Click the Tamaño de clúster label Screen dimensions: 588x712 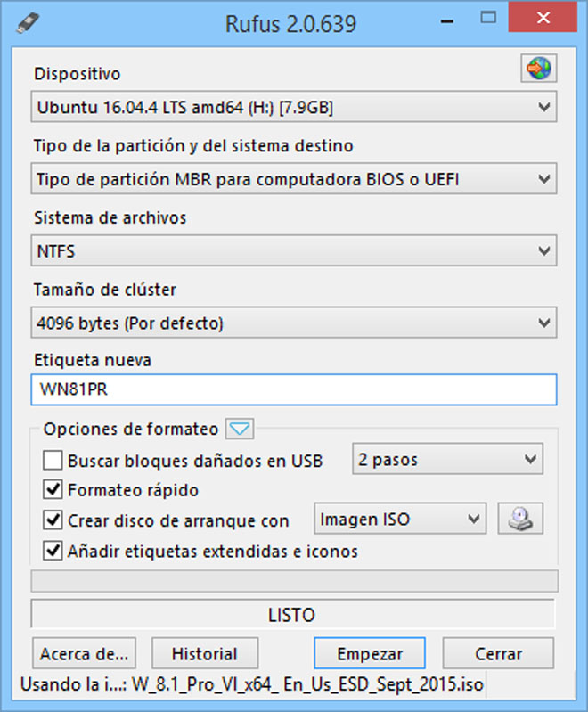click(105, 290)
